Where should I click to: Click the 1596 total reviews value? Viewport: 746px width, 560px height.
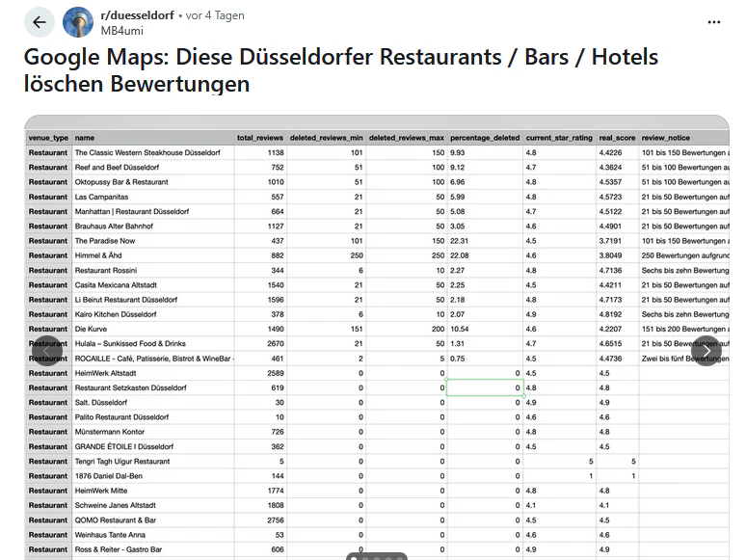(x=276, y=300)
